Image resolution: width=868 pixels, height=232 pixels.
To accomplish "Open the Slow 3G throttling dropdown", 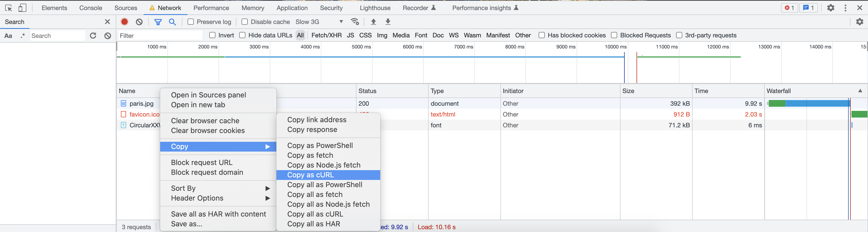I will (319, 22).
